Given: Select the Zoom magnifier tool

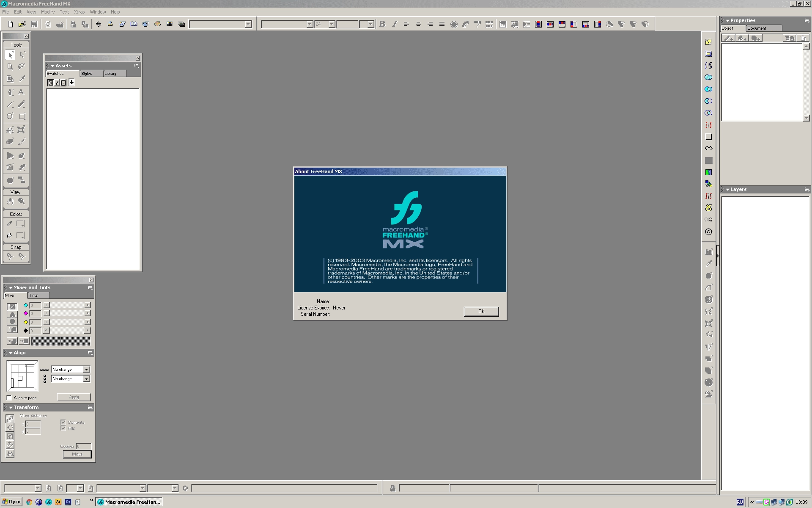Looking at the screenshot, I should 22,202.
